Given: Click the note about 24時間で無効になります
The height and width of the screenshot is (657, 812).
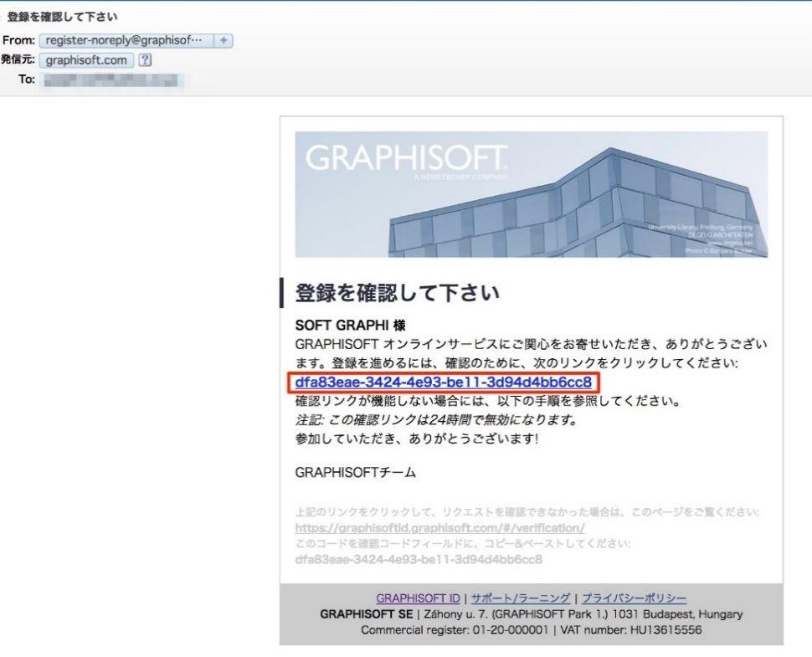Looking at the screenshot, I should coord(436,419).
